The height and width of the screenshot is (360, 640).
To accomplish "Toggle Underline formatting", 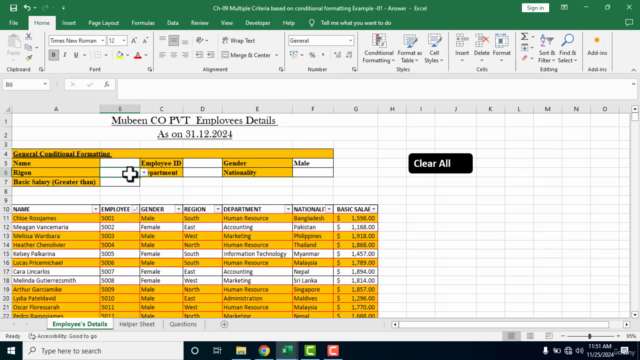I will (x=76, y=55).
